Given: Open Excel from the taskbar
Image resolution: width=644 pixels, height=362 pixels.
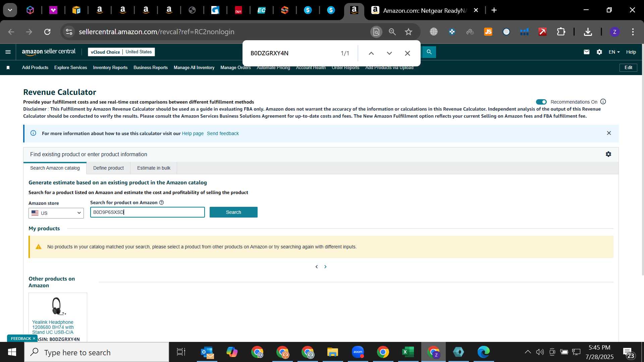Looking at the screenshot, I should pos(408,352).
